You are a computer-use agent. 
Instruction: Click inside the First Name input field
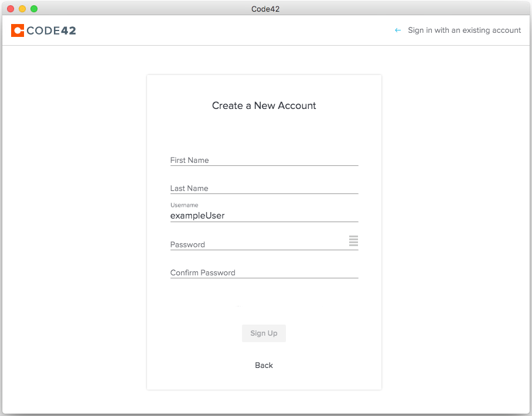264,160
